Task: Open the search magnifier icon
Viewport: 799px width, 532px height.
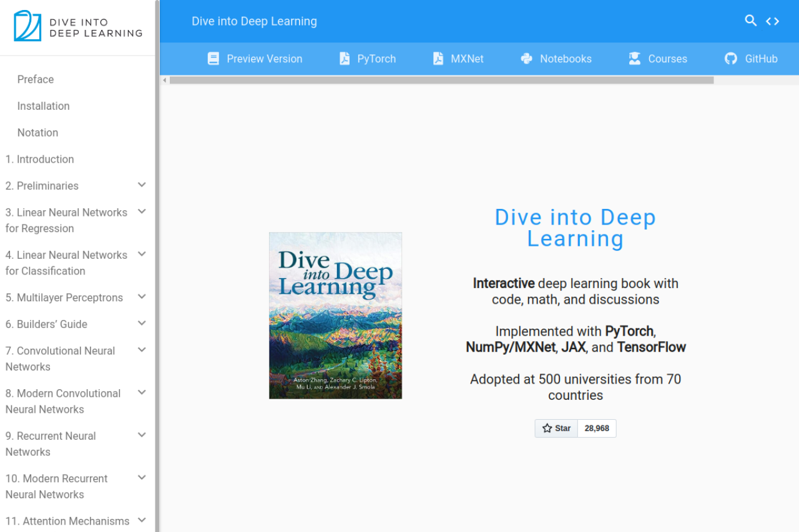Action: pyautogui.click(x=751, y=21)
